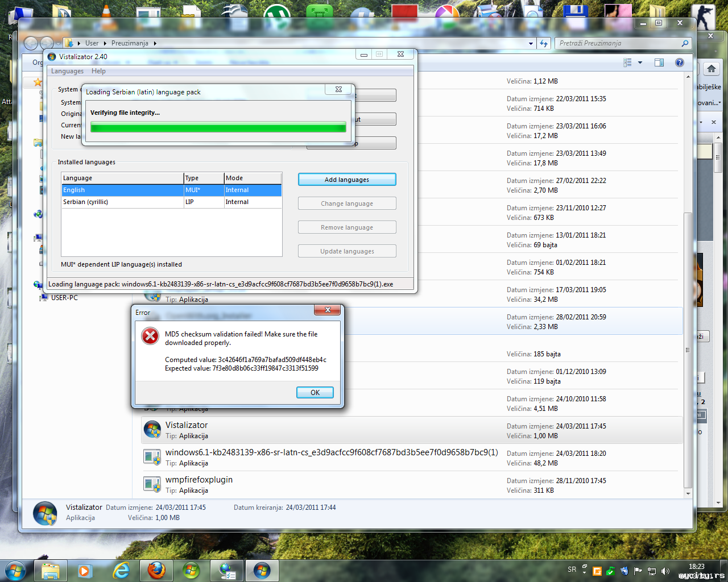Image resolution: width=728 pixels, height=582 pixels.
Task: Click the Type column header
Action: pyautogui.click(x=204, y=178)
